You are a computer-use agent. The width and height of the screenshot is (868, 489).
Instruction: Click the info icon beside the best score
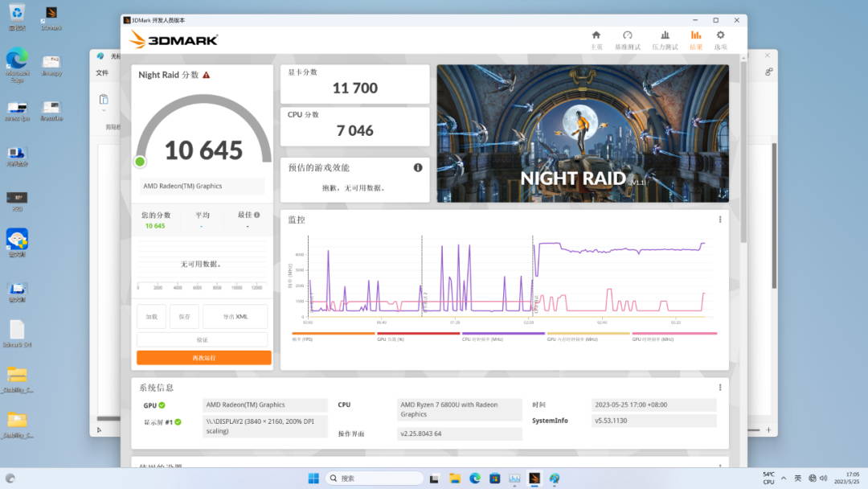tap(257, 215)
